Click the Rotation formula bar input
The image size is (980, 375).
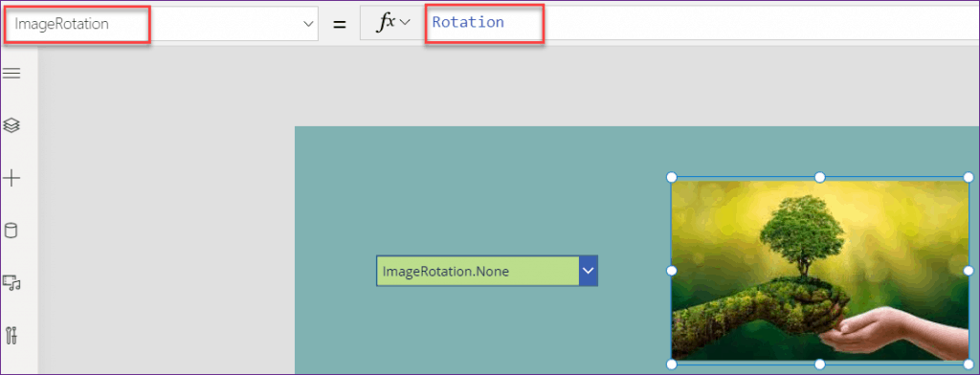(702, 24)
